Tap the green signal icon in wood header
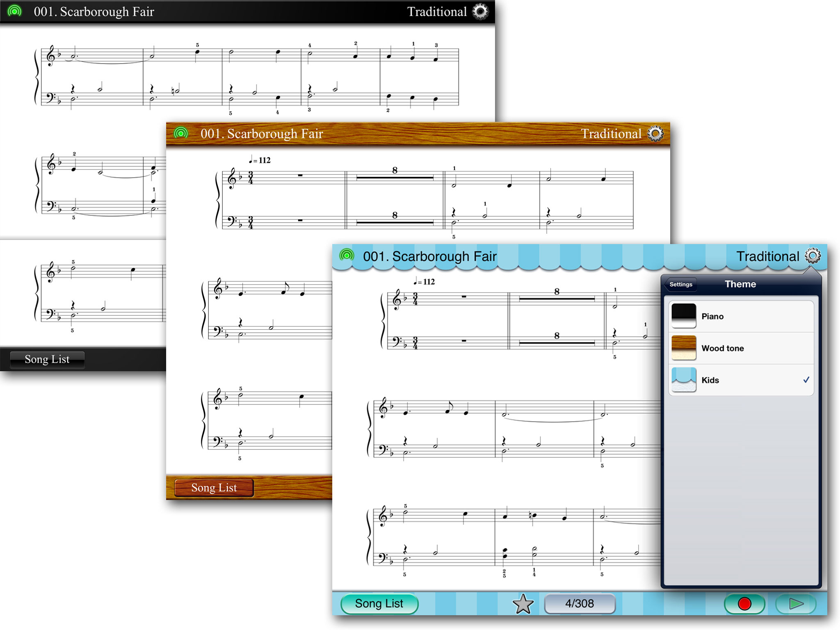 click(181, 133)
